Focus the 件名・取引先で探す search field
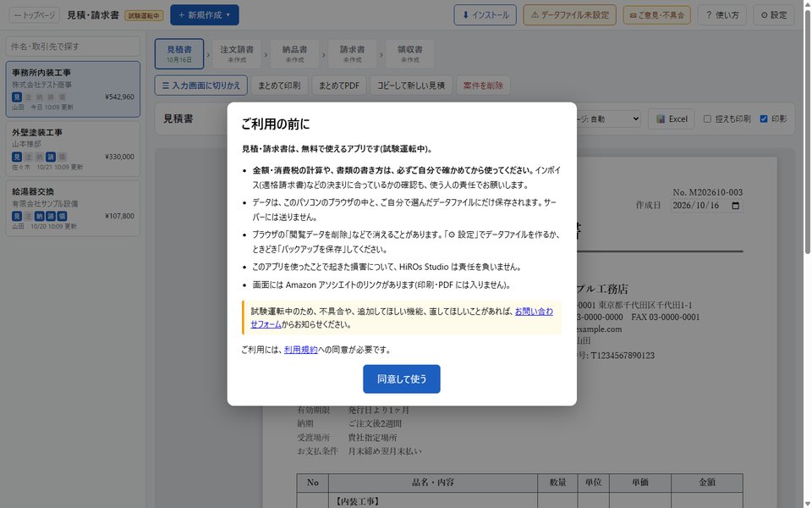Viewport: 812px width, 508px height. click(x=73, y=47)
